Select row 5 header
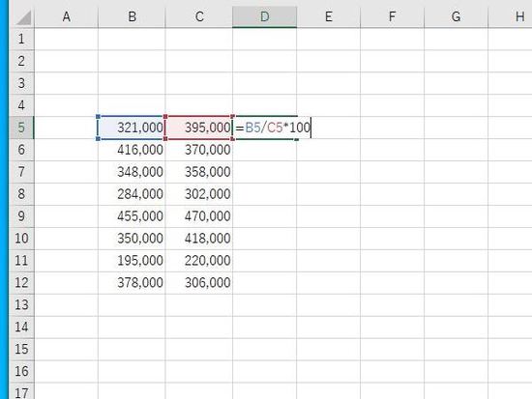 pos(21,128)
